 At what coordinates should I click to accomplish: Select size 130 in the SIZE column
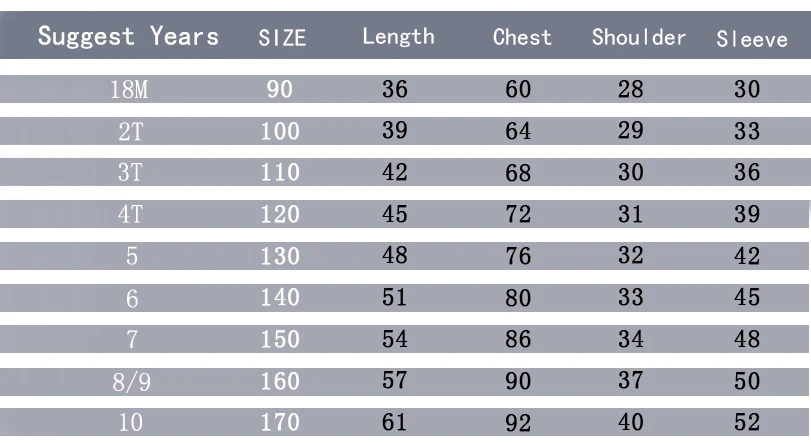[x=280, y=256]
